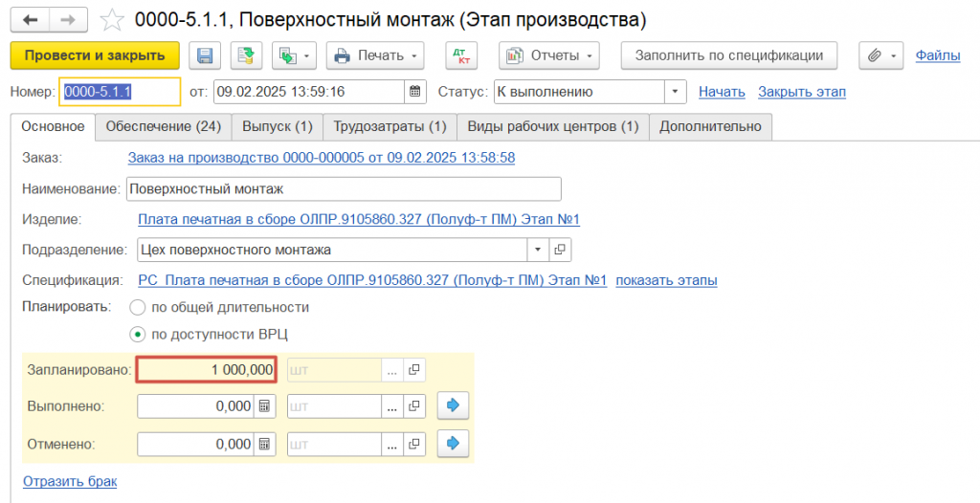
Task: Switch to the Обеспечение (24) tab
Action: coord(163,127)
